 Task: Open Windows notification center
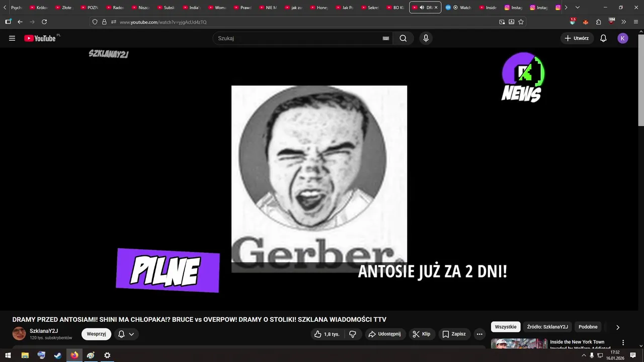633,355
